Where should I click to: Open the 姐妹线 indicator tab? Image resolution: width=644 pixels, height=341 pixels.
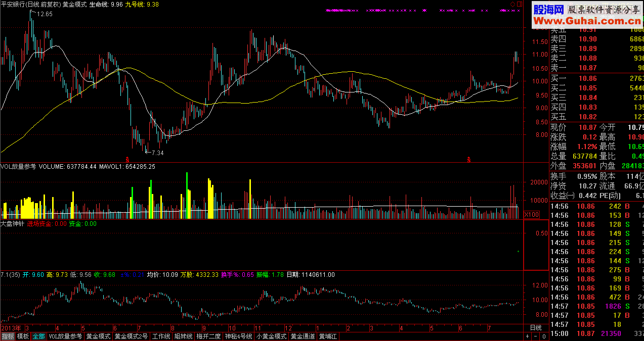pos(184,336)
